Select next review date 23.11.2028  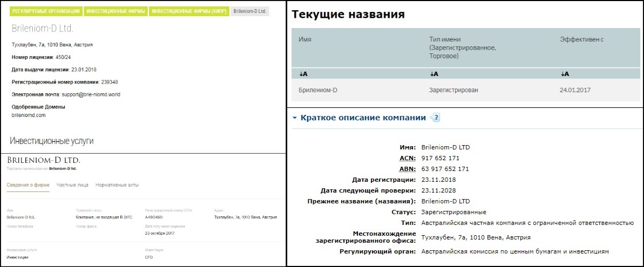coord(439,191)
